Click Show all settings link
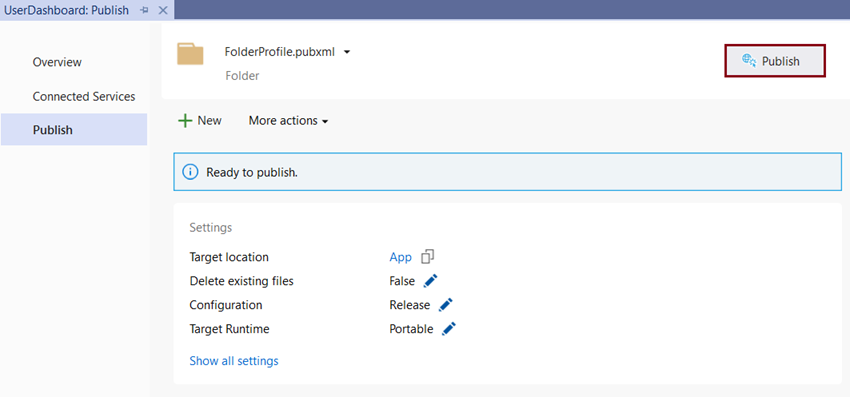 coord(234,361)
